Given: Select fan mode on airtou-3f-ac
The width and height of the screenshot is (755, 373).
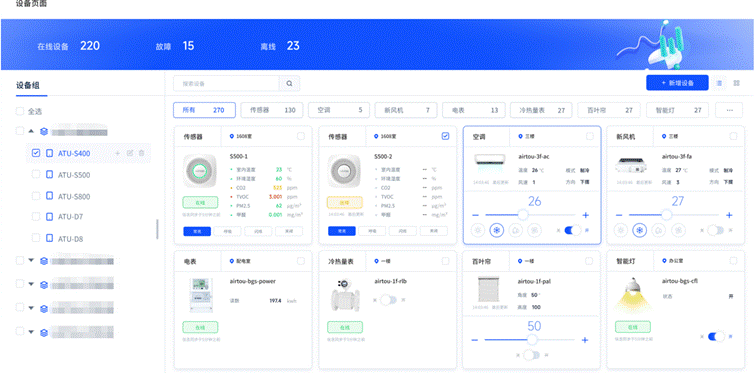Looking at the screenshot, I should click(534, 231).
